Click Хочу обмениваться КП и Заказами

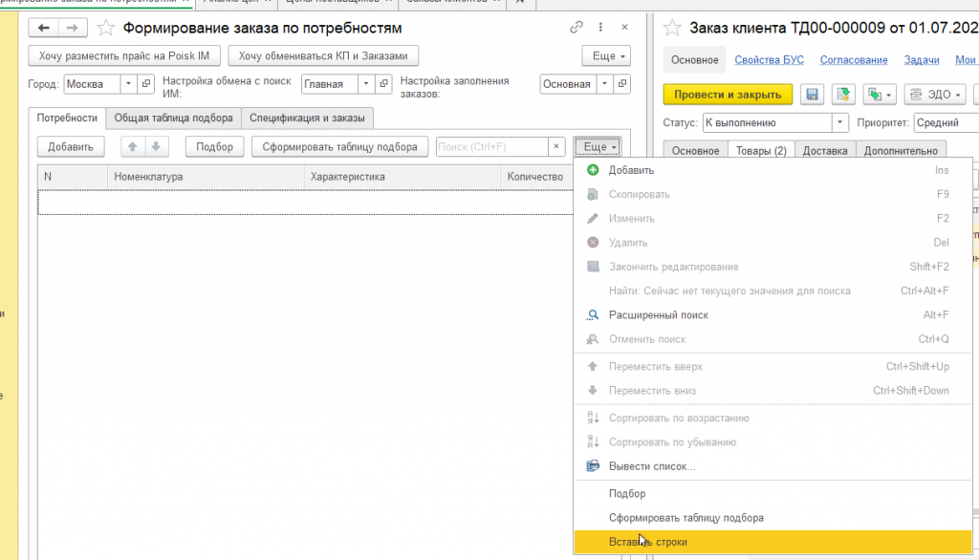click(x=323, y=55)
